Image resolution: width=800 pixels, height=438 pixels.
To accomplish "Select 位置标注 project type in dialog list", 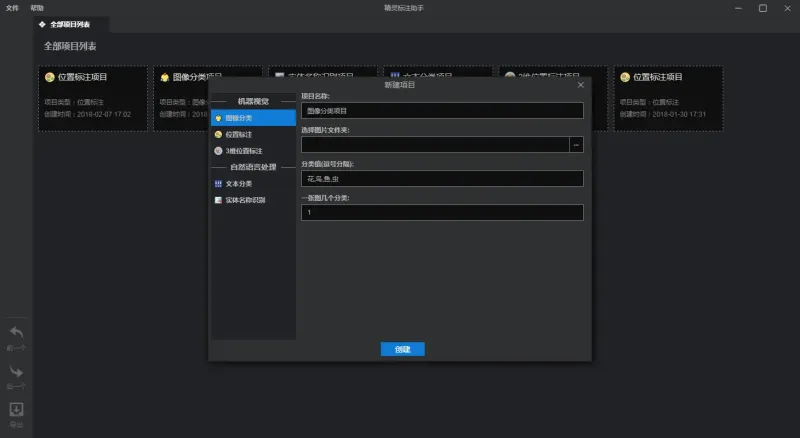I will pyautogui.click(x=253, y=134).
